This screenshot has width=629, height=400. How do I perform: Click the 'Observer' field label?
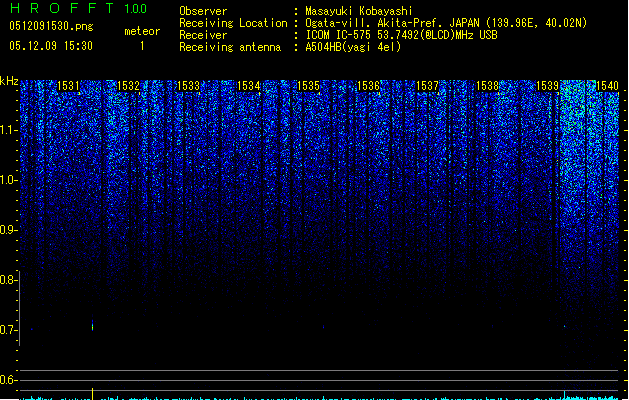pos(203,11)
